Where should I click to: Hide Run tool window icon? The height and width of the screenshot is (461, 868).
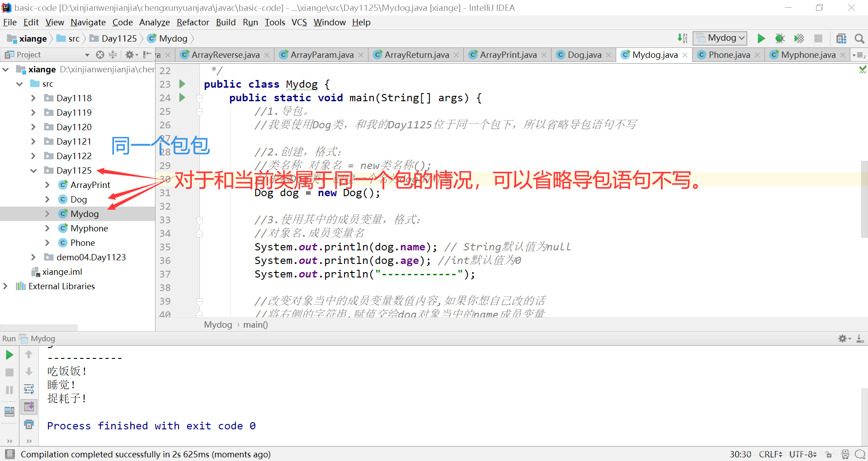860,339
